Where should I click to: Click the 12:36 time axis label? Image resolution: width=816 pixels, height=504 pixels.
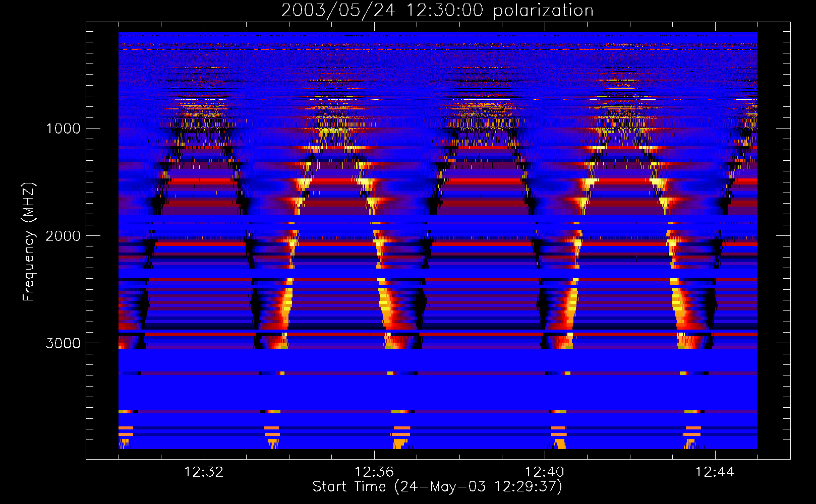pos(374,472)
